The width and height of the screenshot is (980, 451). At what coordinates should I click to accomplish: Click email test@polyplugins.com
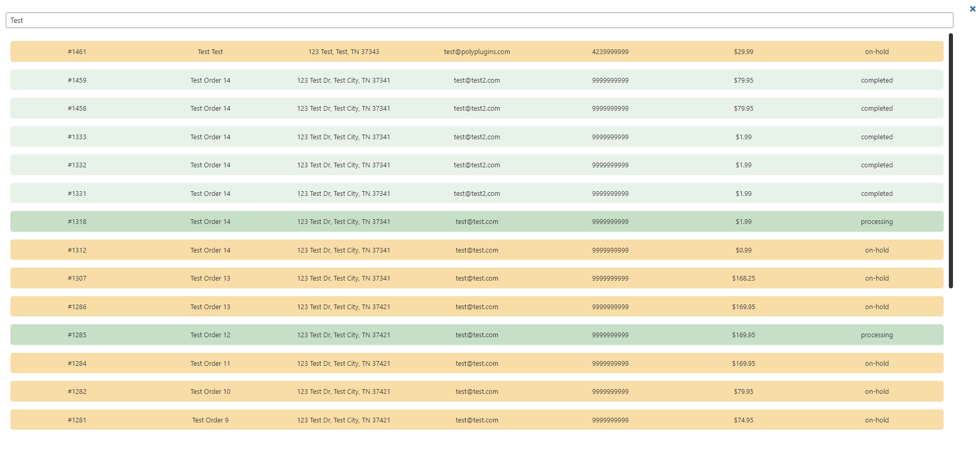click(x=477, y=51)
